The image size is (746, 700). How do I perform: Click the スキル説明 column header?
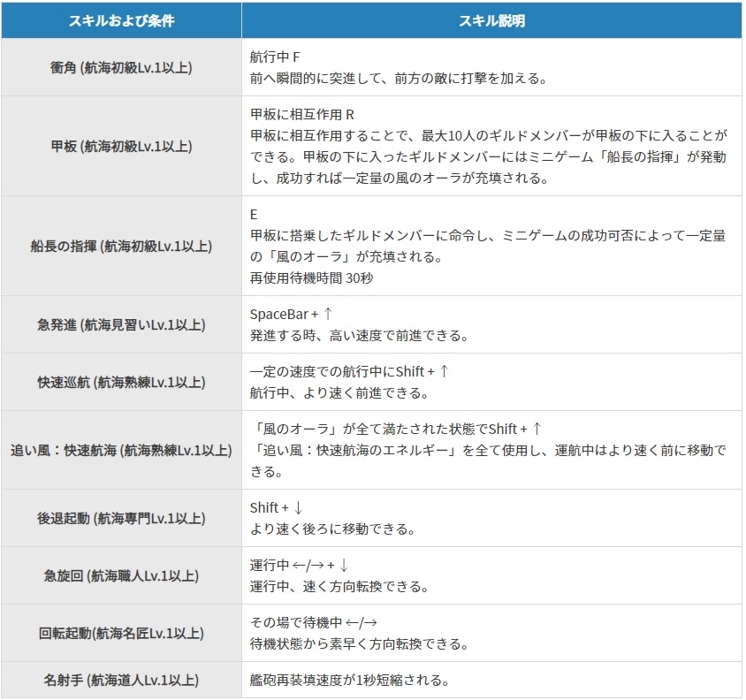(x=491, y=20)
